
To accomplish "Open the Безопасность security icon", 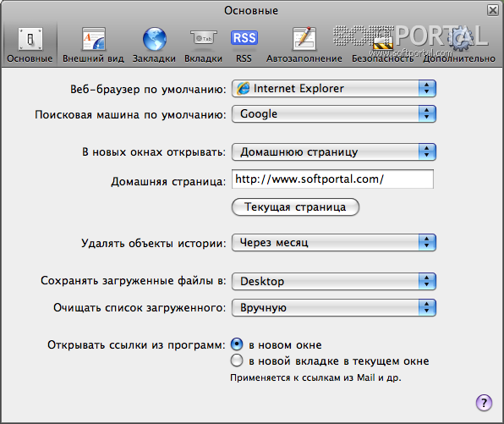I will 382,39.
